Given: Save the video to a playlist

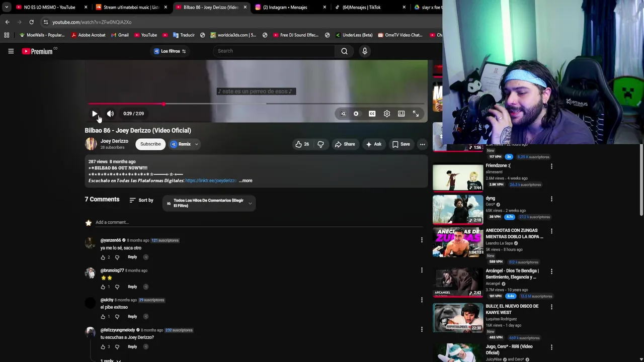Looking at the screenshot, I should coord(401,144).
